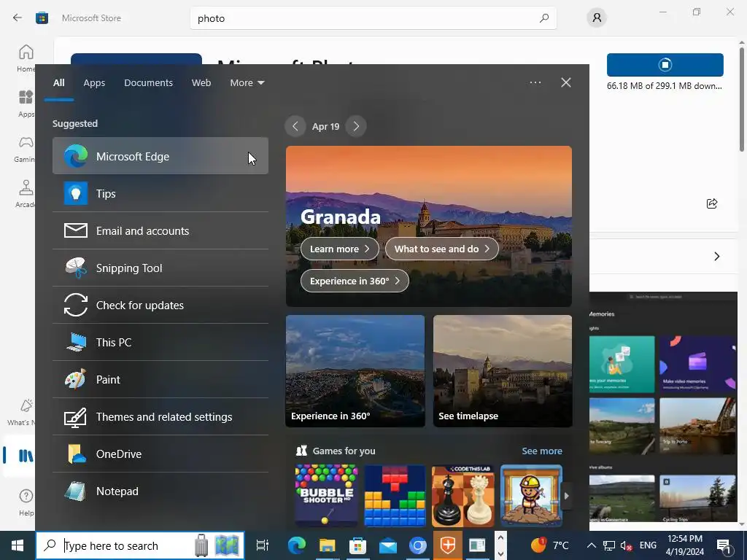The width and height of the screenshot is (747, 560).
Task: Open the block puzzle game tile
Action: (395, 495)
